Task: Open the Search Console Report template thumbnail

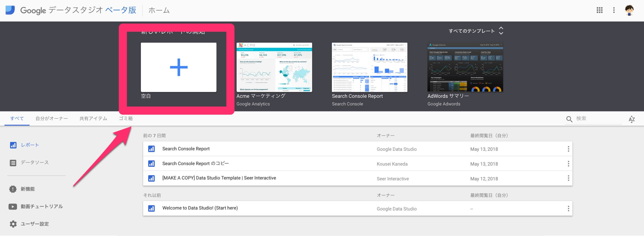Action: [370, 67]
